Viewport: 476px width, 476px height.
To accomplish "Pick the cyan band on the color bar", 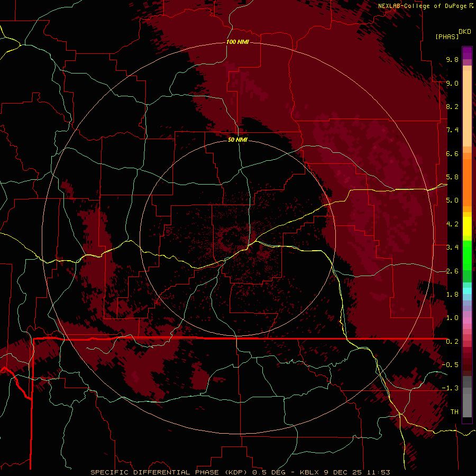I will click(x=467, y=290).
